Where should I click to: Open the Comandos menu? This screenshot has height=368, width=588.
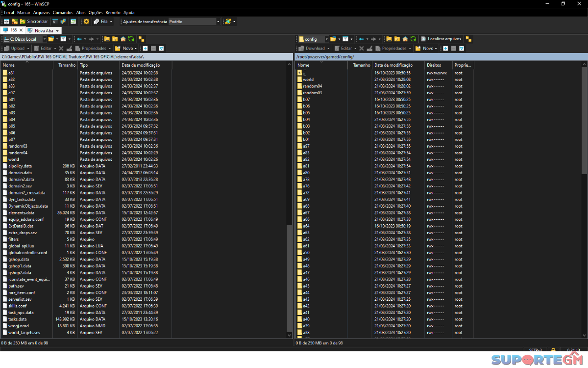63,12
